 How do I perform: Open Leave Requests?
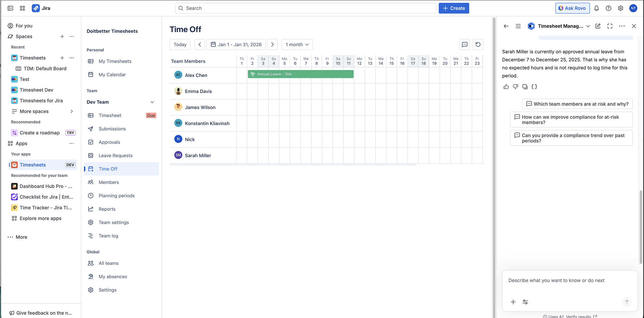(121, 155)
